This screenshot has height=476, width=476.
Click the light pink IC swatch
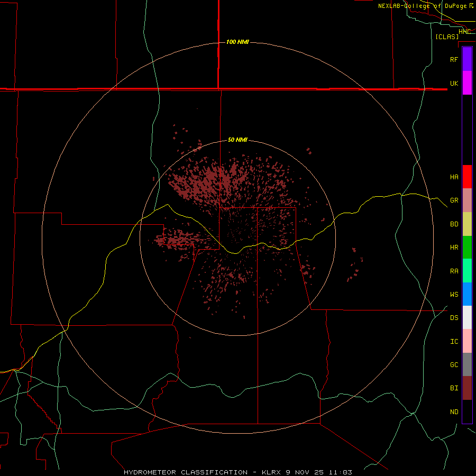pyautogui.click(x=467, y=341)
